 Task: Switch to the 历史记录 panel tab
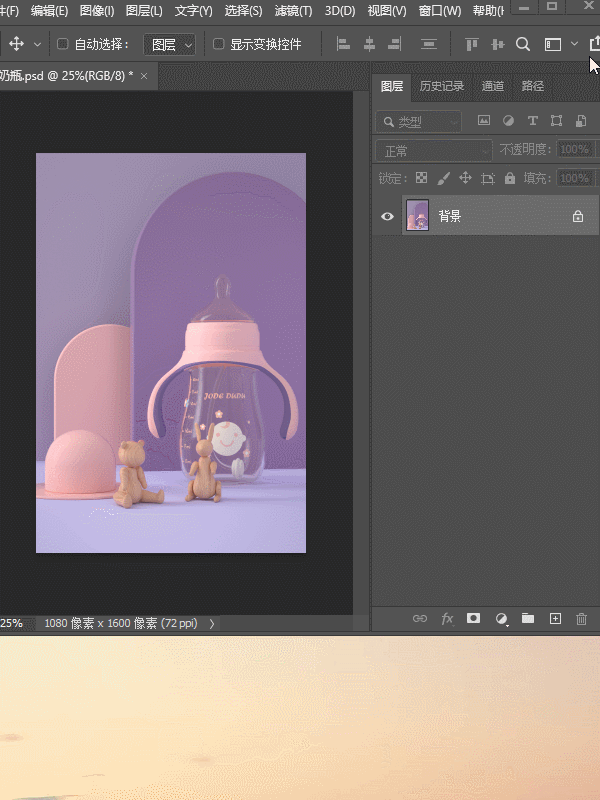pos(442,86)
